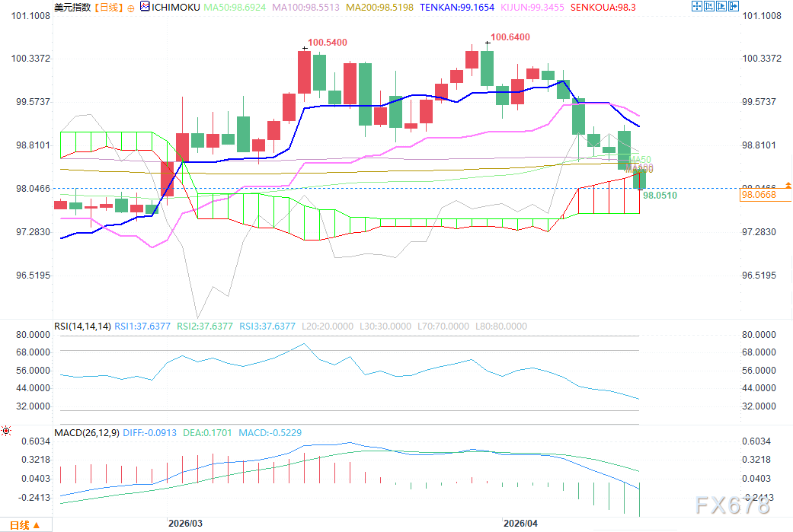Select the RSI(14,14,14) indicator title
793x532 pixels.
point(82,326)
